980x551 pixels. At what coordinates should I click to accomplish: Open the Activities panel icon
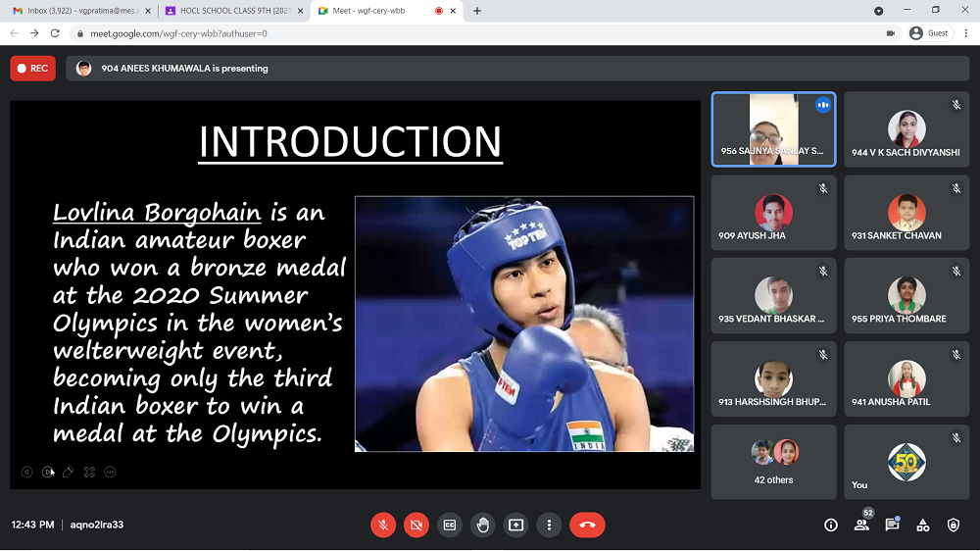pyautogui.click(x=922, y=525)
